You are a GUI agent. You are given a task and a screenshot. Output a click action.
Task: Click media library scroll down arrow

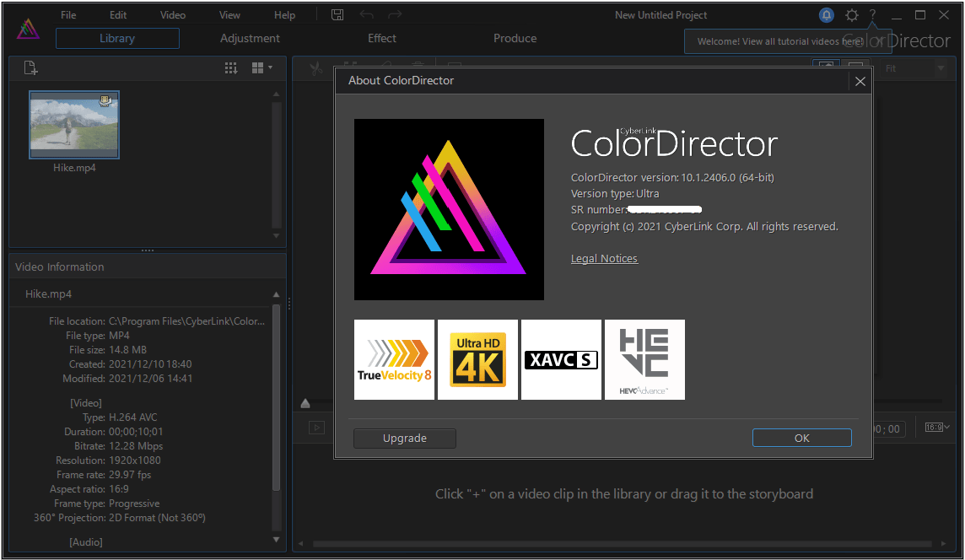tap(277, 235)
